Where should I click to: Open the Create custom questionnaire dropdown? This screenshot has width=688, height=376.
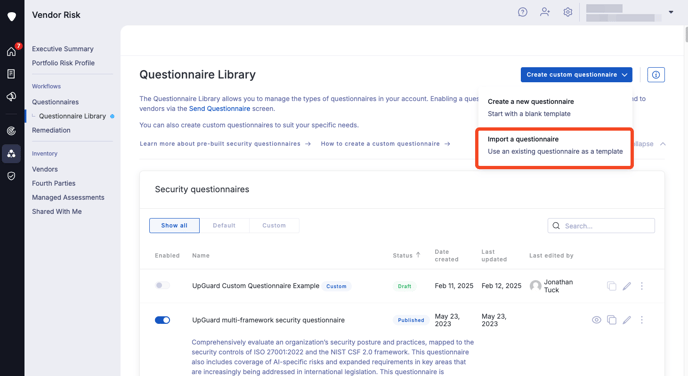576,75
